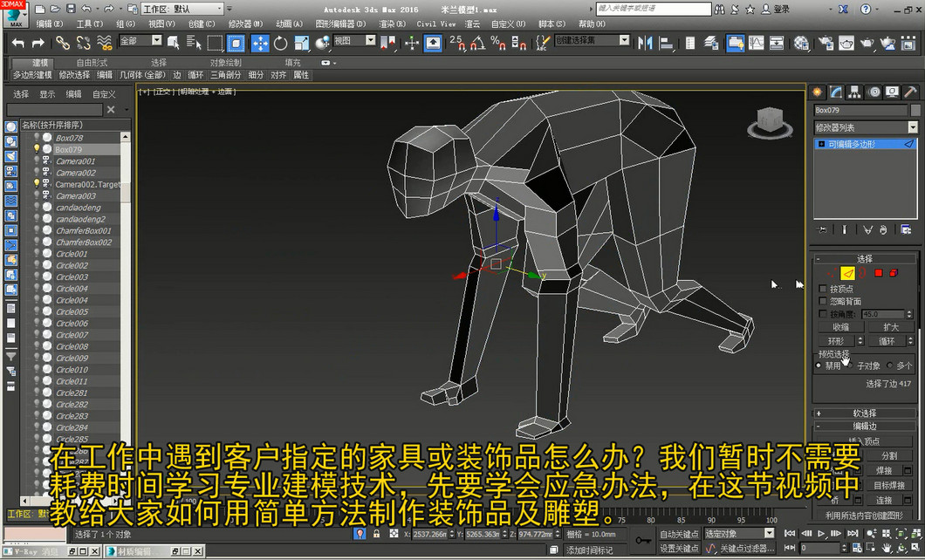Switch to the Utilities panel

911,92
